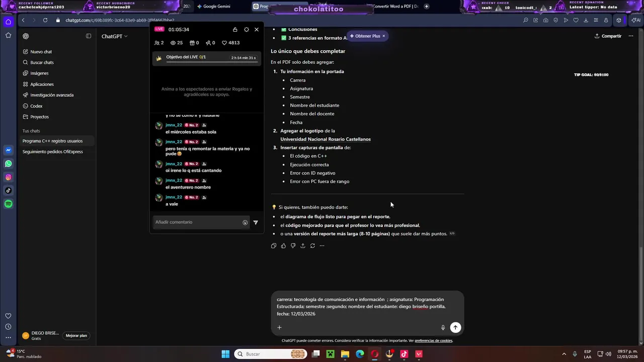Open chat Seguimiento pedidos OfiExpress

click(x=52, y=152)
